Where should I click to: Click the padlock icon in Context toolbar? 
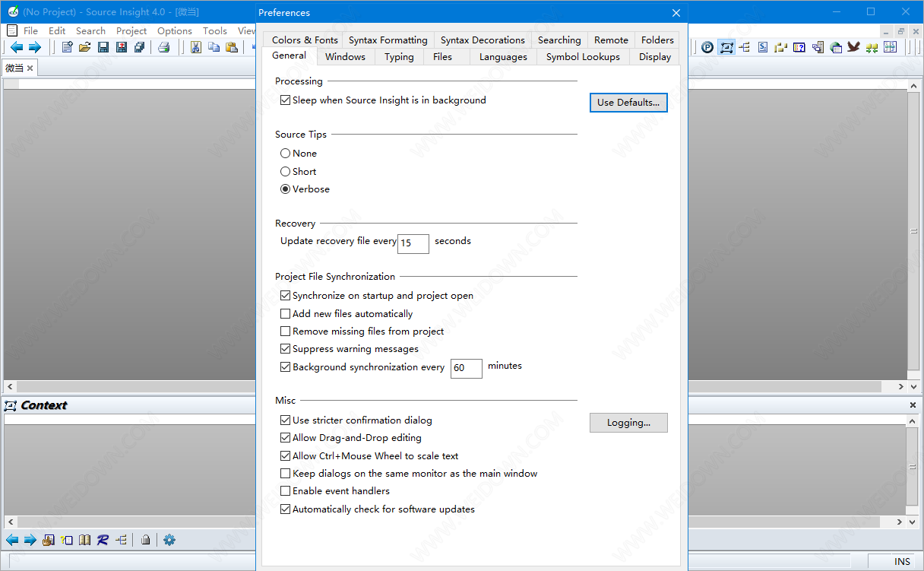coord(145,540)
